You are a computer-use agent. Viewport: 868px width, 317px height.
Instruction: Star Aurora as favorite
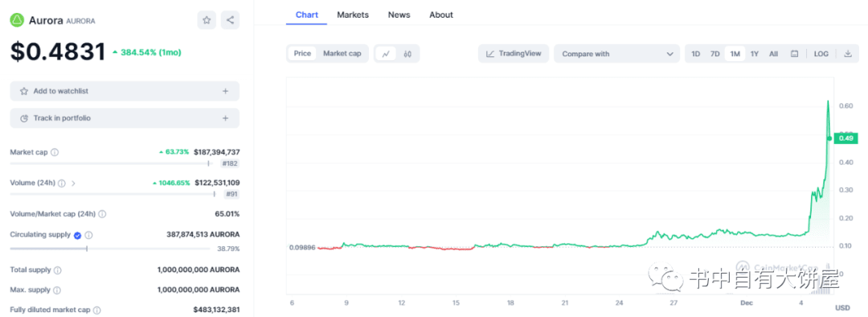tap(207, 20)
